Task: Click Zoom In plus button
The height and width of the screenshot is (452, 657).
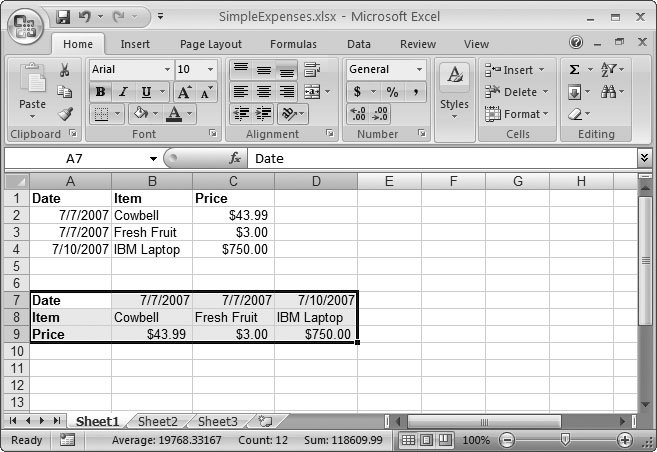Action: pyautogui.click(x=625, y=440)
